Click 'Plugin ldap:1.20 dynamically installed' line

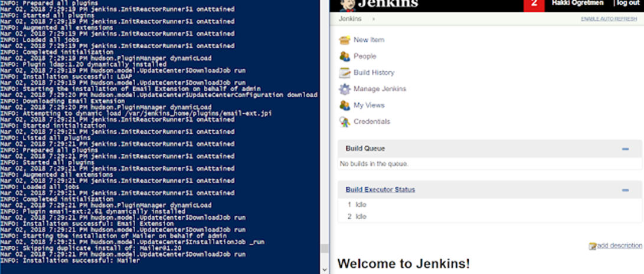pyautogui.click(x=83, y=64)
